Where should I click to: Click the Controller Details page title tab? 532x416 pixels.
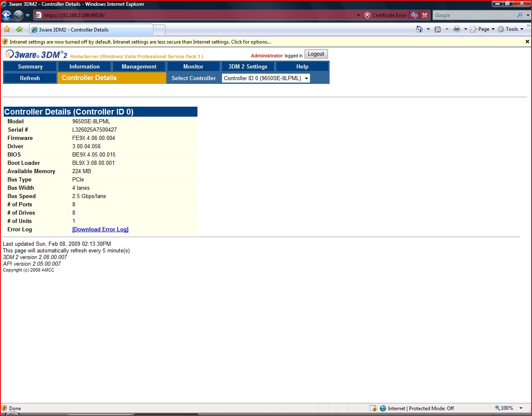(111, 78)
